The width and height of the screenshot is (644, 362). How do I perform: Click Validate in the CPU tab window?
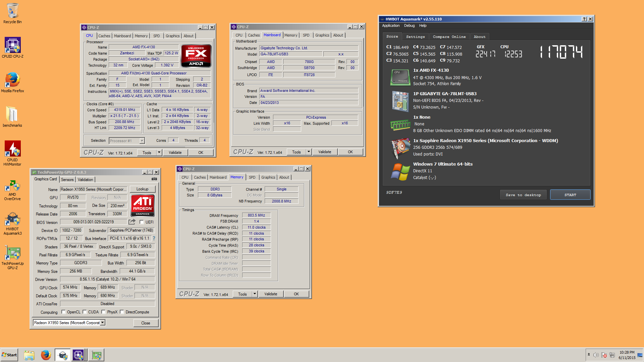coord(175,153)
